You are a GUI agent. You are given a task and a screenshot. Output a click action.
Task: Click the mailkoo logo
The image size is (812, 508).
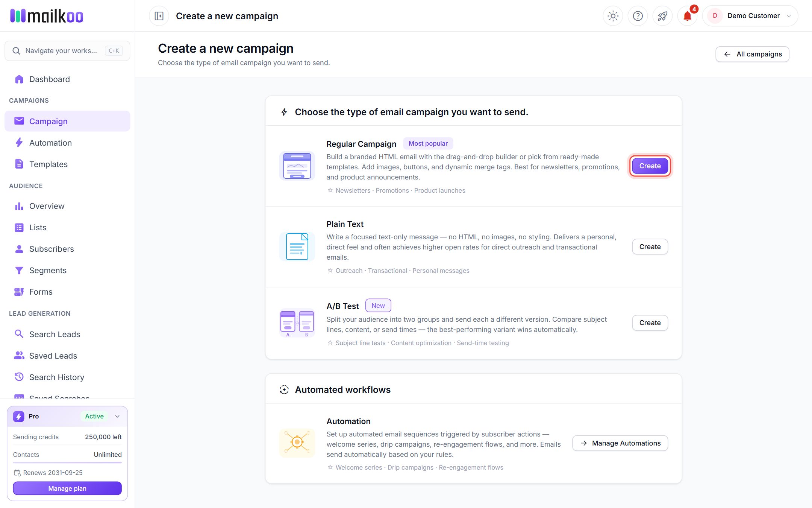47,16
